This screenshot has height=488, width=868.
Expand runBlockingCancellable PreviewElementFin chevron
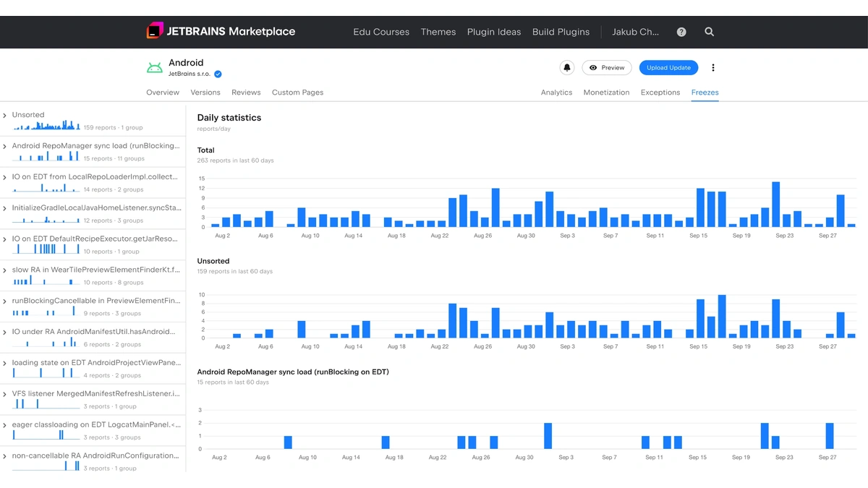(5, 301)
